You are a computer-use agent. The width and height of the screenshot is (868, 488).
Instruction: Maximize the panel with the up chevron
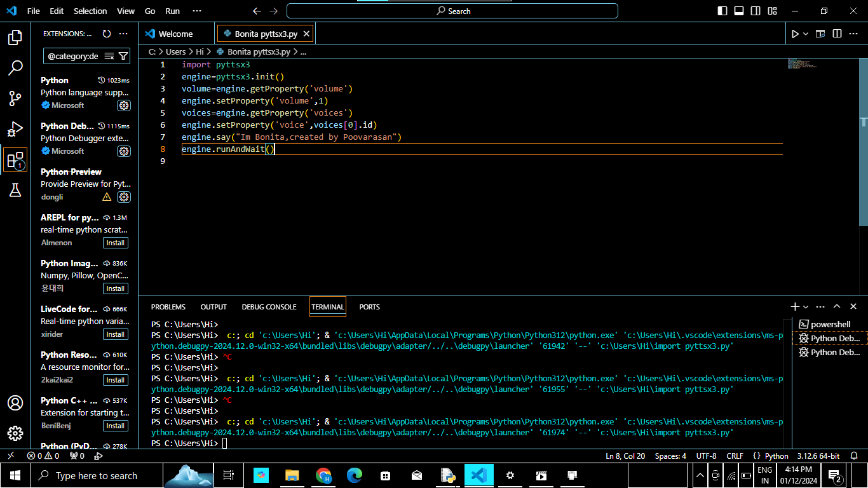pos(837,307)
